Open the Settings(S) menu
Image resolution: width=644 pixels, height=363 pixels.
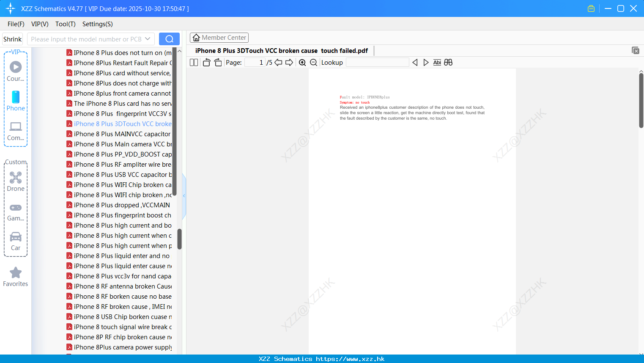tap(98, 24)
